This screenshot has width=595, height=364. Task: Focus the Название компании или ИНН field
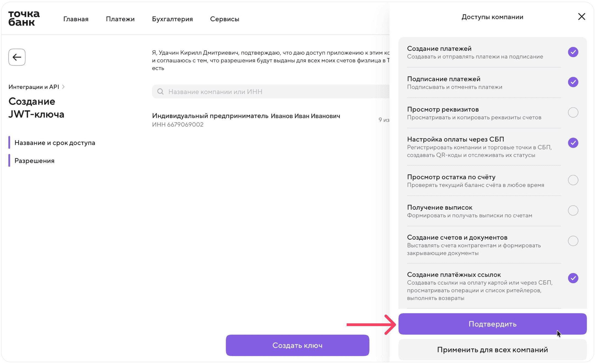[x=271, y=91]
